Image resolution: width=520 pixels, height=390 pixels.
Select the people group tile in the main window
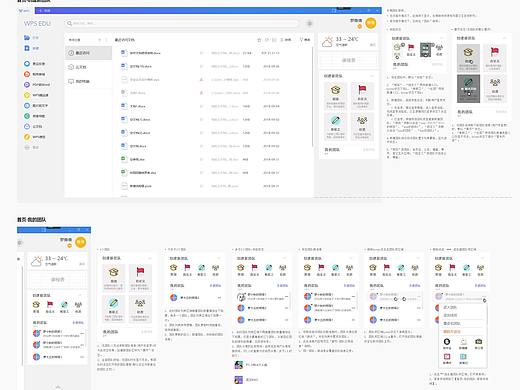pos(362,126)
